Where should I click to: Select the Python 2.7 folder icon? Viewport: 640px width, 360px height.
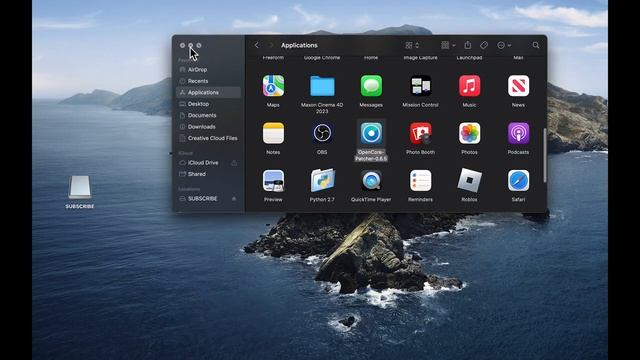(322, 180)
